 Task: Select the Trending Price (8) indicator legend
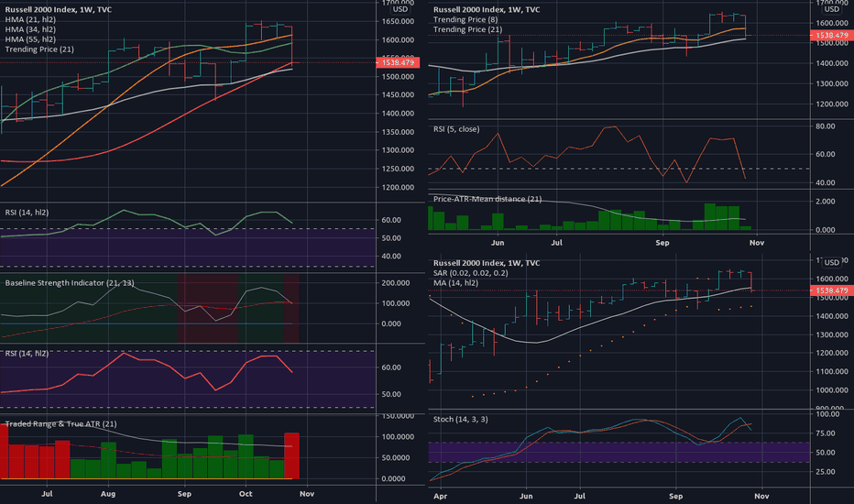465,19
